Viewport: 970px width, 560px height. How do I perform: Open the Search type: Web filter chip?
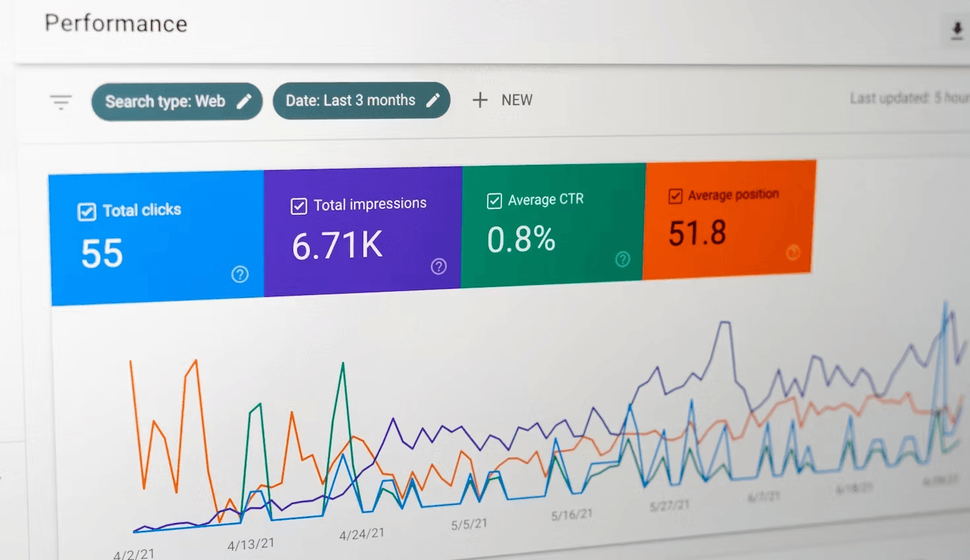(x=177, y=102)
